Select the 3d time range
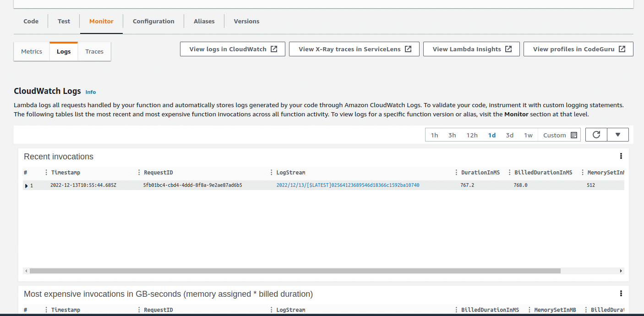 point(509,135)
